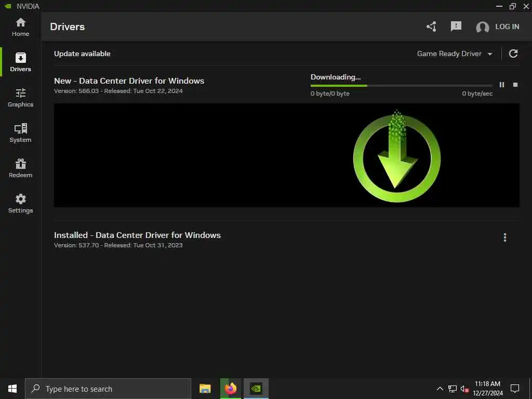Open the Windows Start menu
This screenshot has height=399, width=532.
tap(12, 389)
